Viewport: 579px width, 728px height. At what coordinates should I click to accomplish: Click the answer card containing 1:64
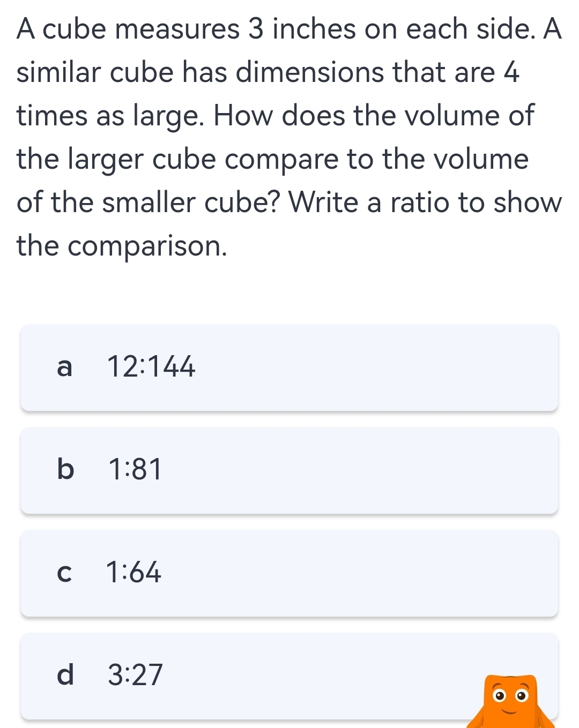click(x=289, y=573)
